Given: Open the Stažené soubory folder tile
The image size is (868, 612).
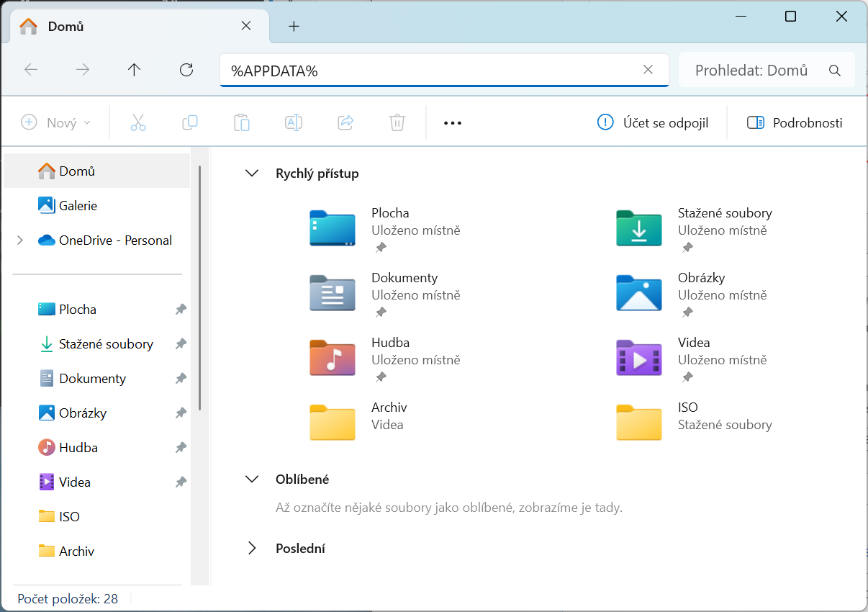Looking at the screenshot, I should [x=695, y=229].
